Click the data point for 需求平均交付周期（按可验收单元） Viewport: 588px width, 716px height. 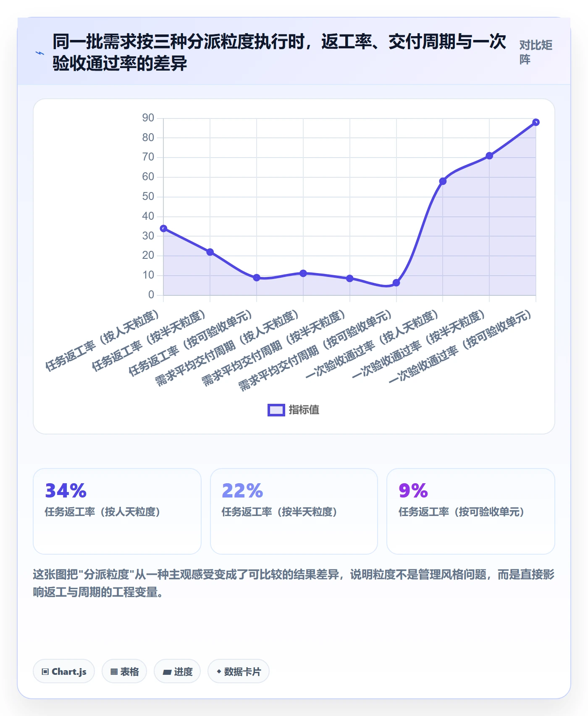pos(396,283)
